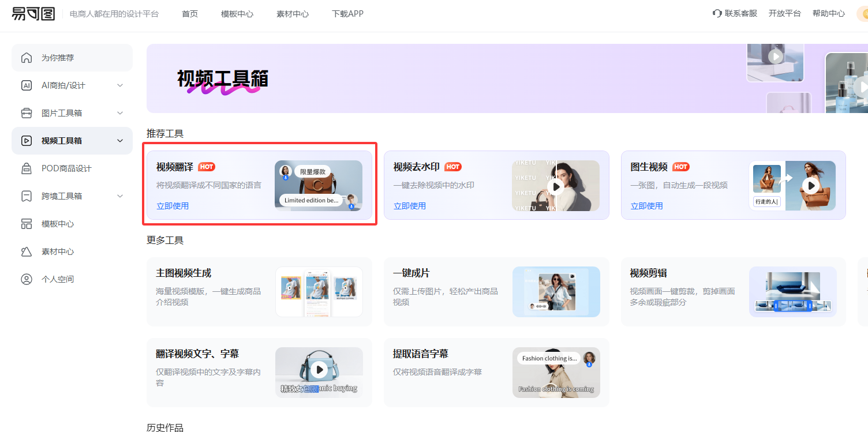
Task: Click the layout icon beside 模板中心 in the sidebar
Action: [x=27, y=224]
